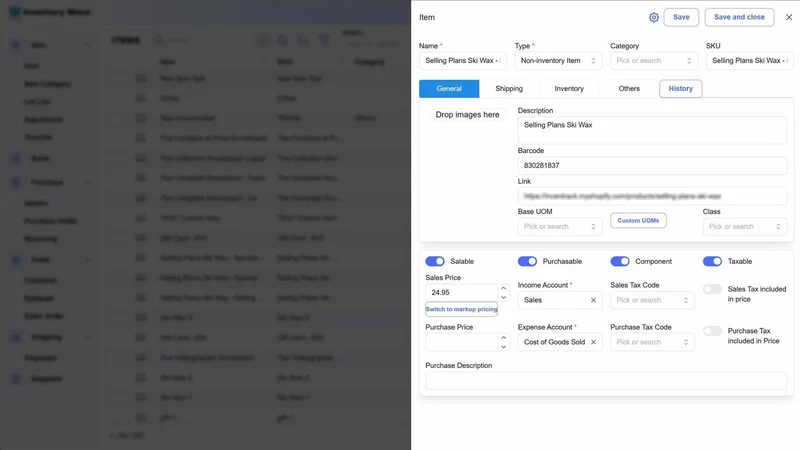This screenshot has height=450, width=800.
Task: Open the Base UOM dropdown
Action: tap(560, 227)
